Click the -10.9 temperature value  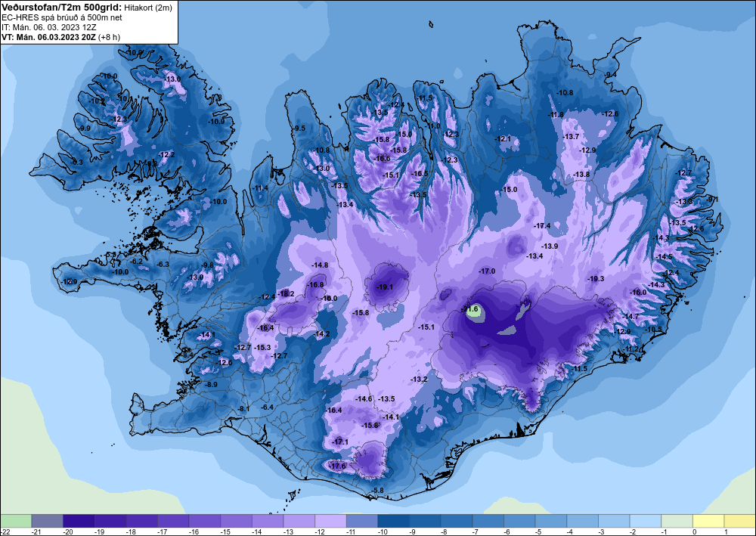click(216, 122)
